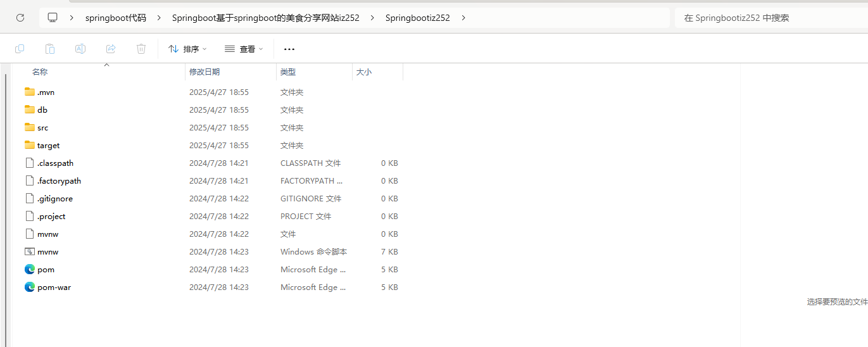The image size is (868, 347).
Task: Click the refresh icon beside address bar
Action: pyautogui.click(x=20, y=18)
